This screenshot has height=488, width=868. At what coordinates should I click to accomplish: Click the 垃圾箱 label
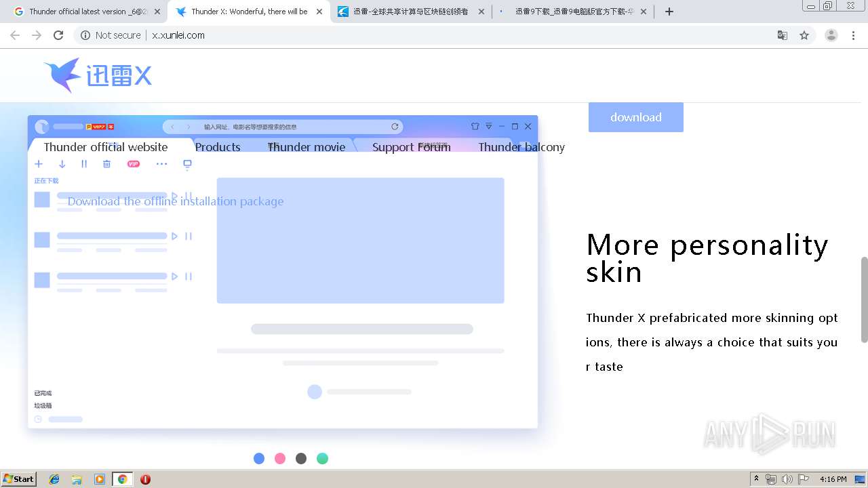[43, 406]
